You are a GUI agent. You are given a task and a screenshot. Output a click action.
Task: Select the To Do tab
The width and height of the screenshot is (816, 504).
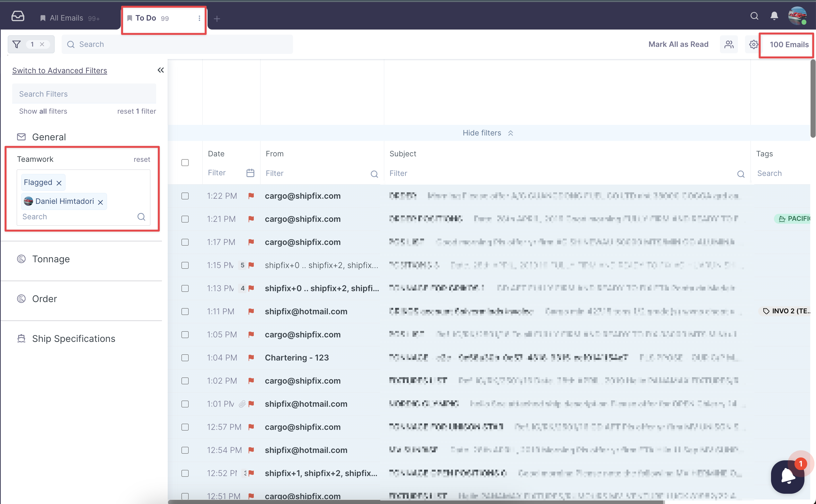(x=146, y=18)
